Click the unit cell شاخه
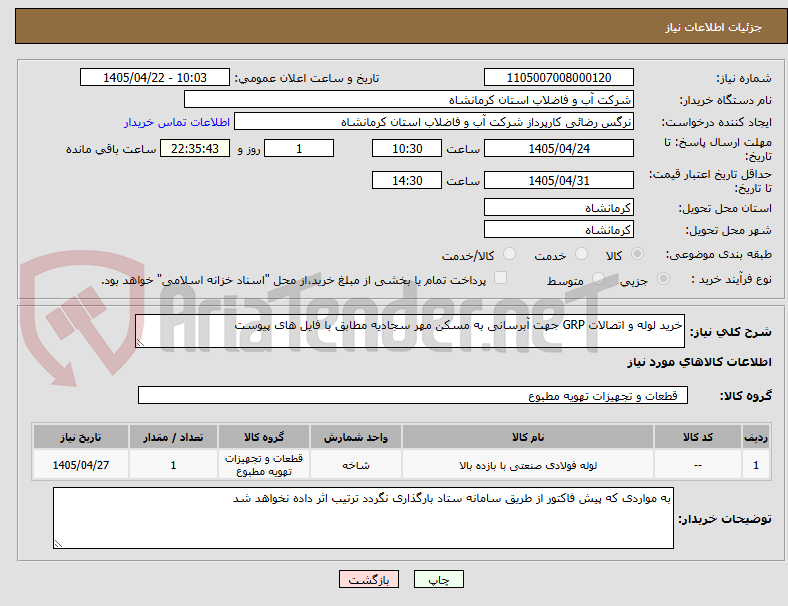The width and height of the screenshot is (788, 606). coord(356,465)
